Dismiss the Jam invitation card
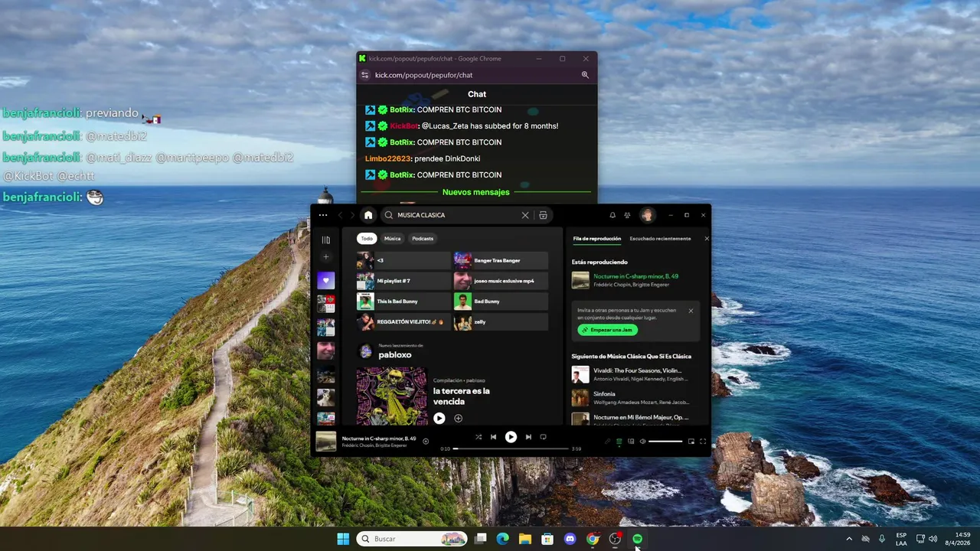Viewport: 980px width, 551px height. click(x=691, y=311)
